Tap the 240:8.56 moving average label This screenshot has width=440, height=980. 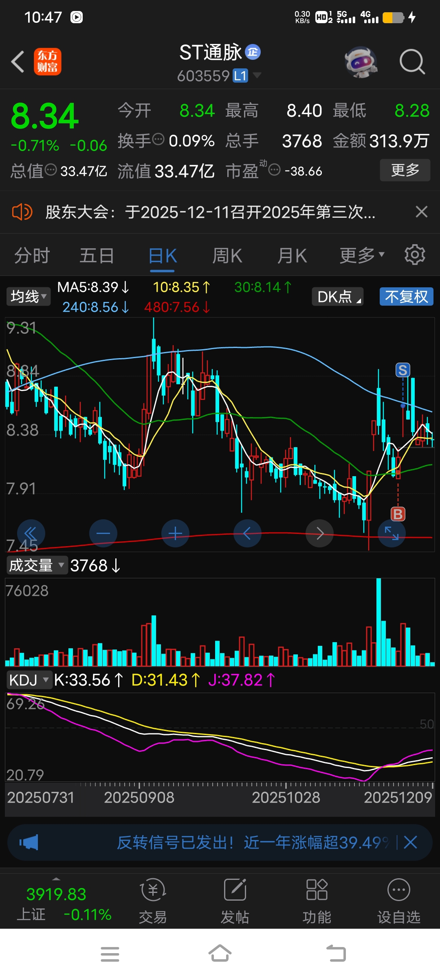[x=95, y=307]
